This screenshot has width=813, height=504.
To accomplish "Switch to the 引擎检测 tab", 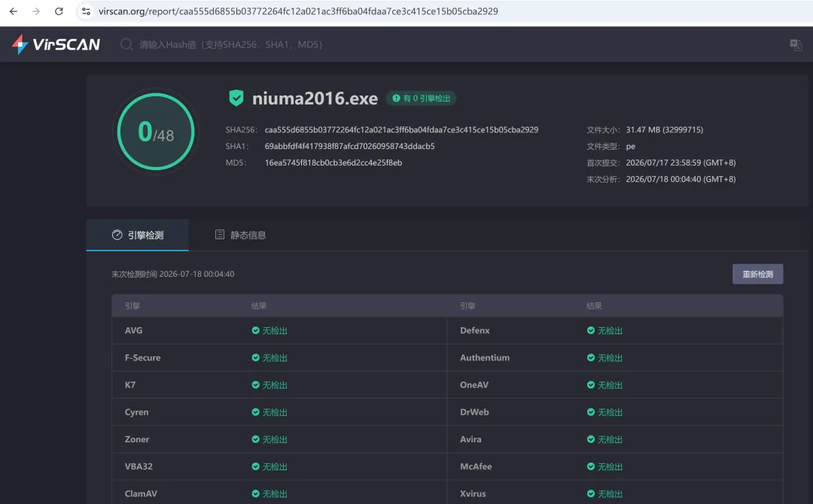I will (138, 235).
